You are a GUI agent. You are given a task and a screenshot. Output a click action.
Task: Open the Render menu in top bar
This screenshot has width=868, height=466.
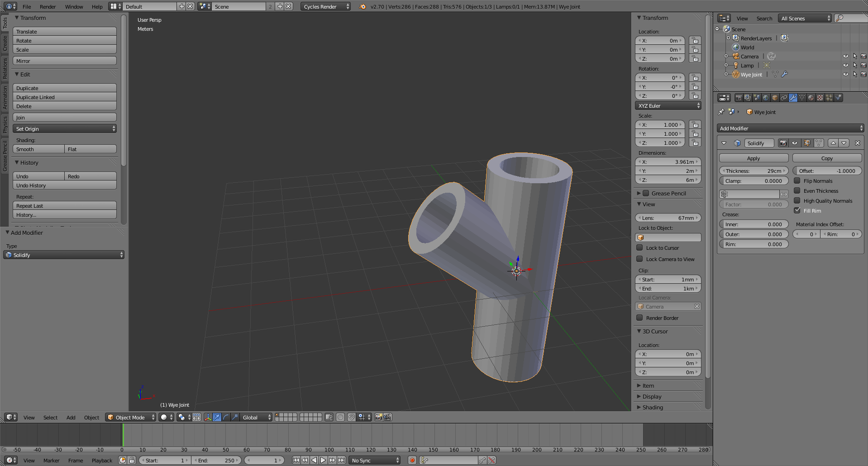tap(48, 6)
